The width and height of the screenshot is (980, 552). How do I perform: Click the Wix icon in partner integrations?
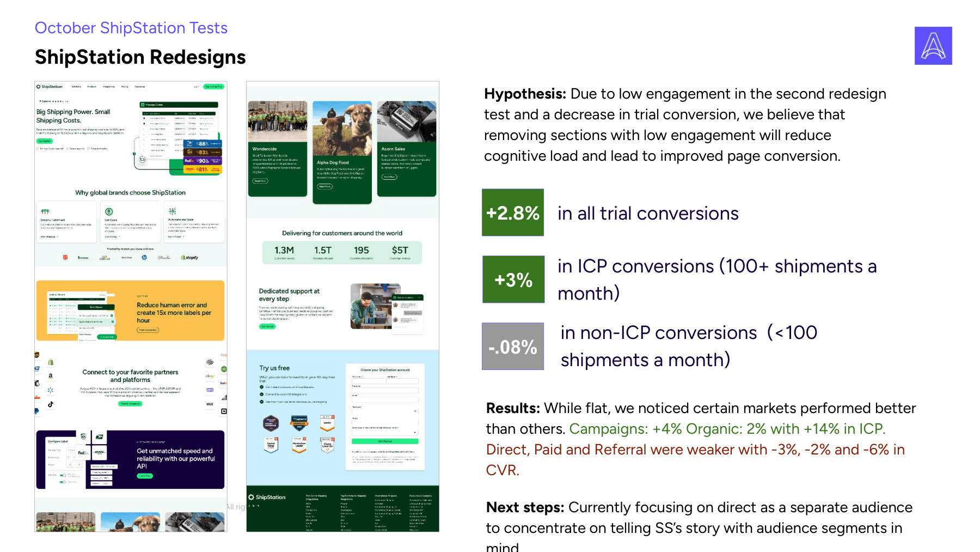210,404
